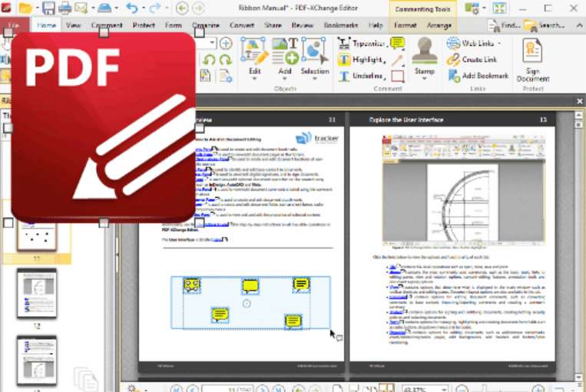Click the UI options icon beside Commenting Tools
Screen dimensions: 586x392
click(x=472, y=8)
